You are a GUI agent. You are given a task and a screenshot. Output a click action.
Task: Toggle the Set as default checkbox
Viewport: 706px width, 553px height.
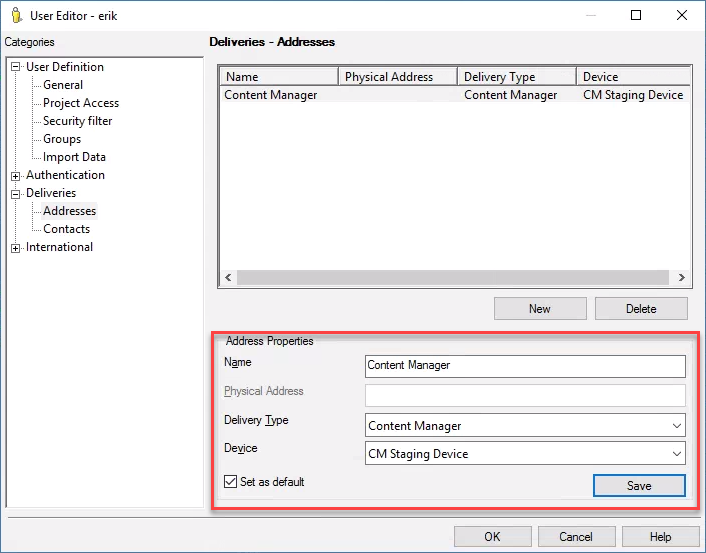click(230, 481)
